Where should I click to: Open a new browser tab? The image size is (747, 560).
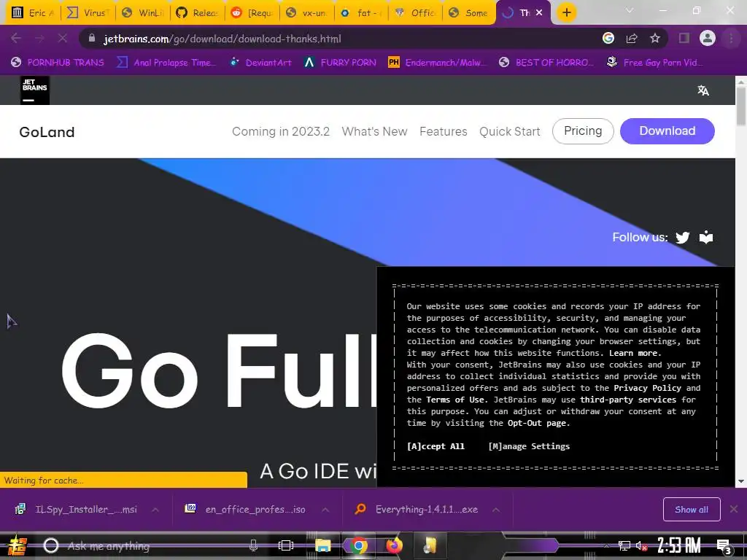tap(566, 13)
